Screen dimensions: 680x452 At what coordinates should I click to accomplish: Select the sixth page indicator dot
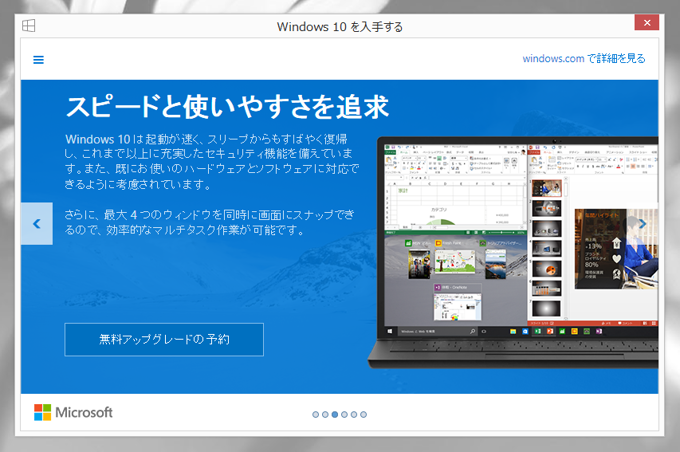point(363,415)
